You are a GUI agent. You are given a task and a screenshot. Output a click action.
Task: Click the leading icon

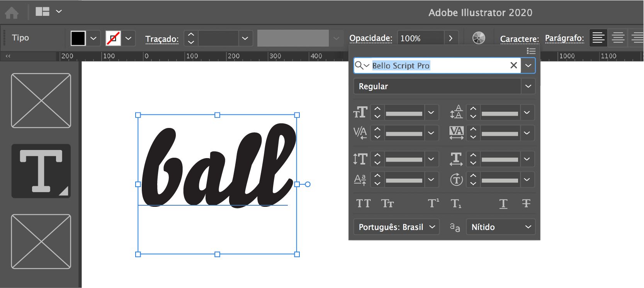(x=456, y=112)
